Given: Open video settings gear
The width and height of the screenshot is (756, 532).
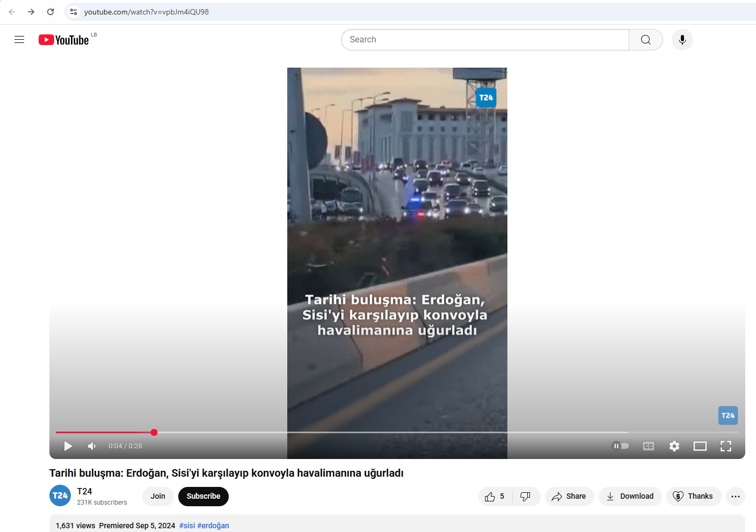Looking at the screenshot, I should [x=674, y=446].
